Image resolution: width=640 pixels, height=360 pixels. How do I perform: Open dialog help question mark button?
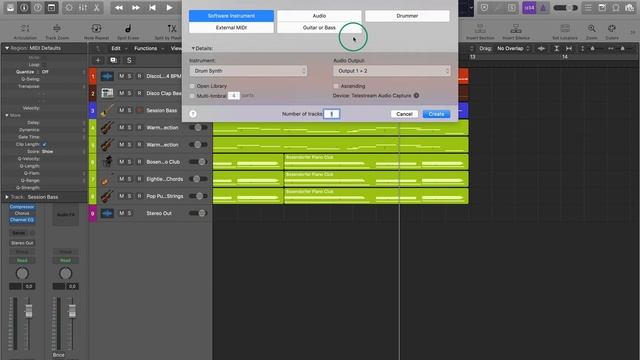193,114
